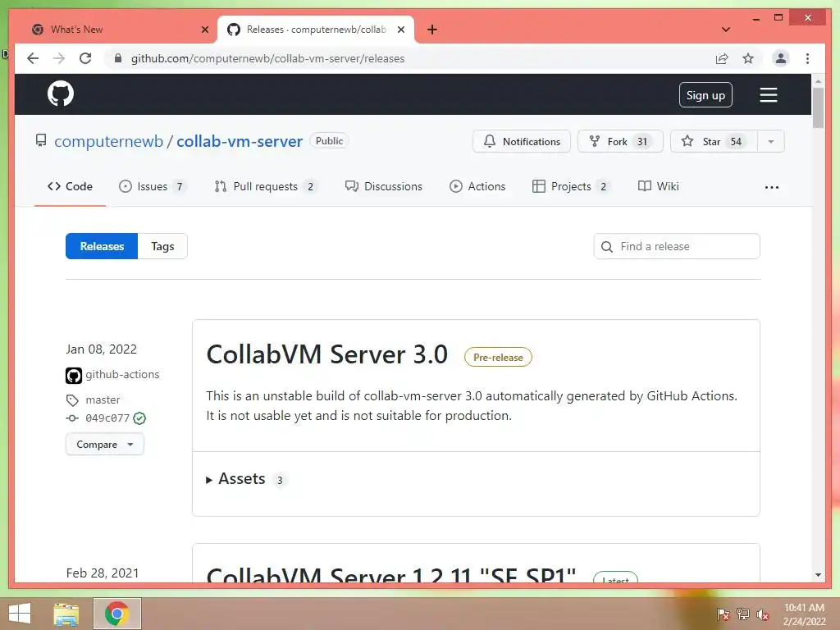
Task: Open Chrome's three-dot menu
Action: coord(807,58)
